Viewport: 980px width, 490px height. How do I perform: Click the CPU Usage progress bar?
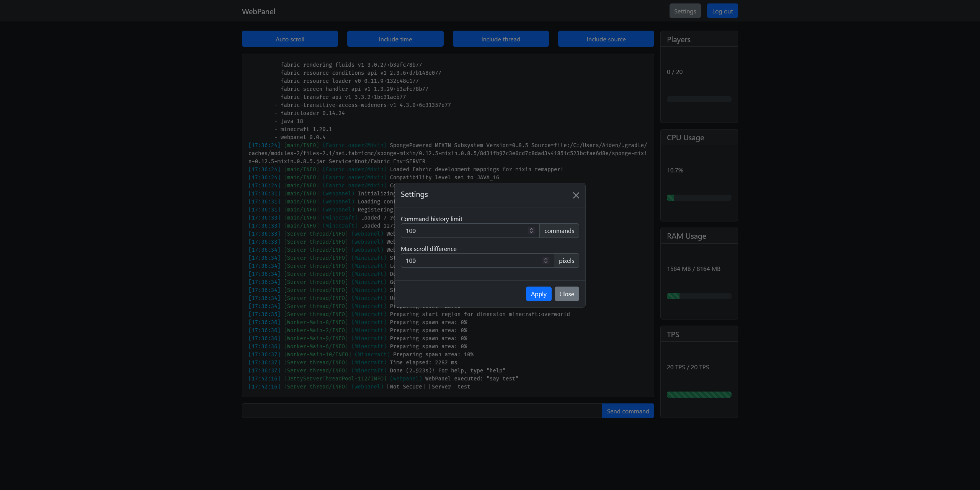coord(699,198)
